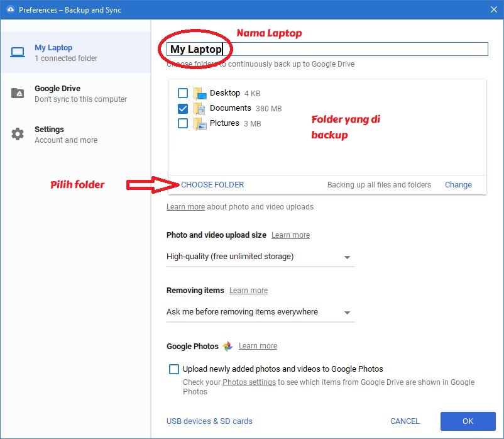Click the 380 MB size label
The height and width of the screenshot is (439, 504).
(x=269, y=109)
